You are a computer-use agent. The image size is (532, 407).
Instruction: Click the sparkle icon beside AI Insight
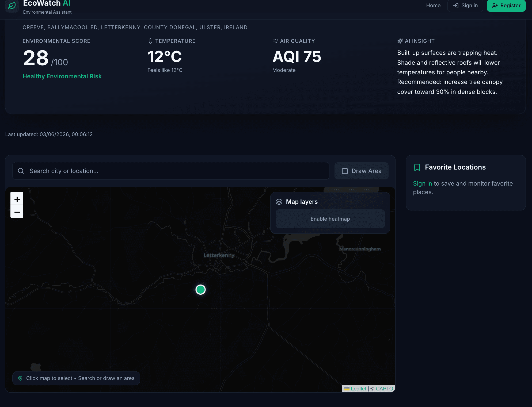(x=400, y=41)
